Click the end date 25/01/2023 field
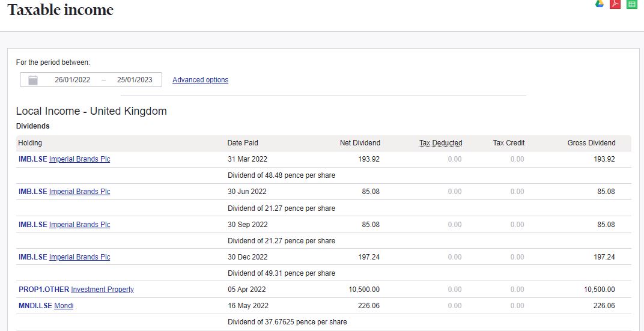This screenshot has height=331, width=644. pos(135,80)
